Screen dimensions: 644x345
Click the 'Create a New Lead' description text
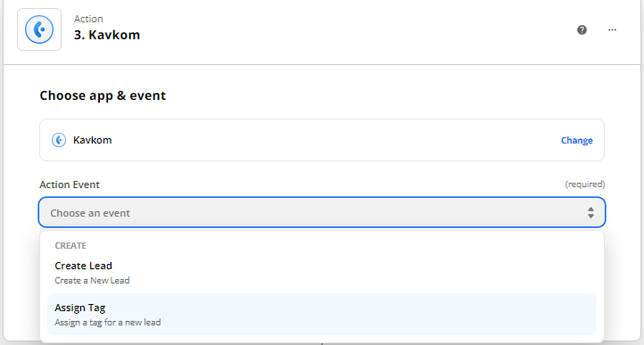92,281
